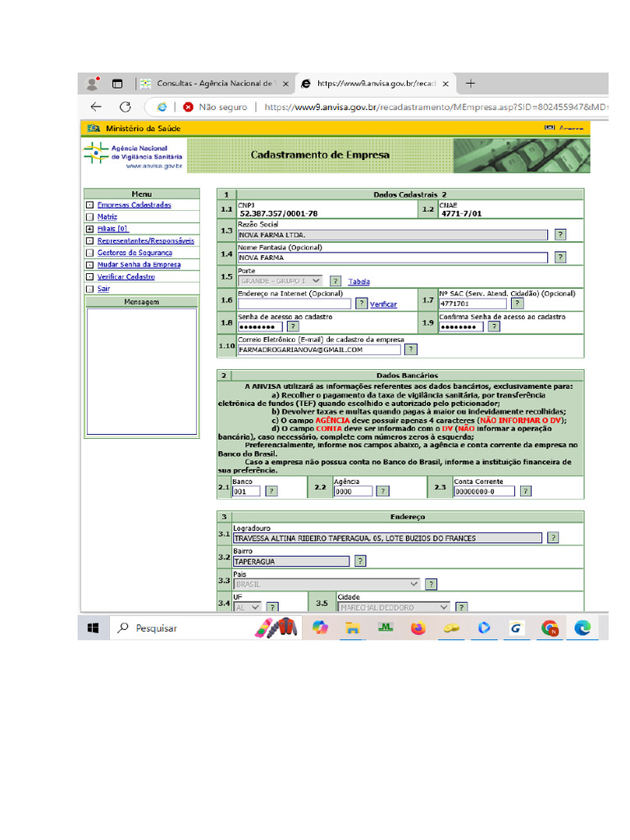
Task: Open help icon beside Senha de acesso field
Action: 293,326
